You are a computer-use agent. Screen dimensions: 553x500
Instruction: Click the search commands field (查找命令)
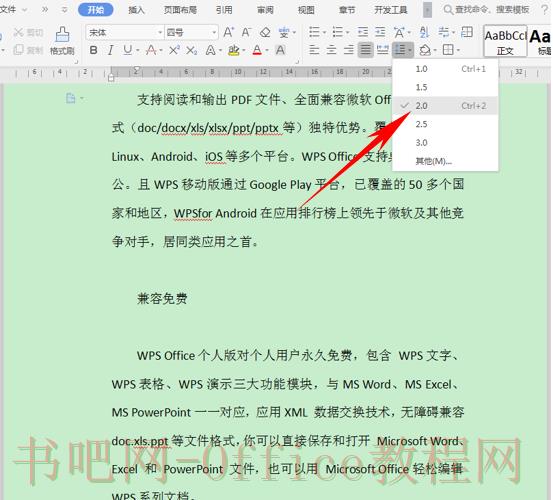(x=487, y=10)
